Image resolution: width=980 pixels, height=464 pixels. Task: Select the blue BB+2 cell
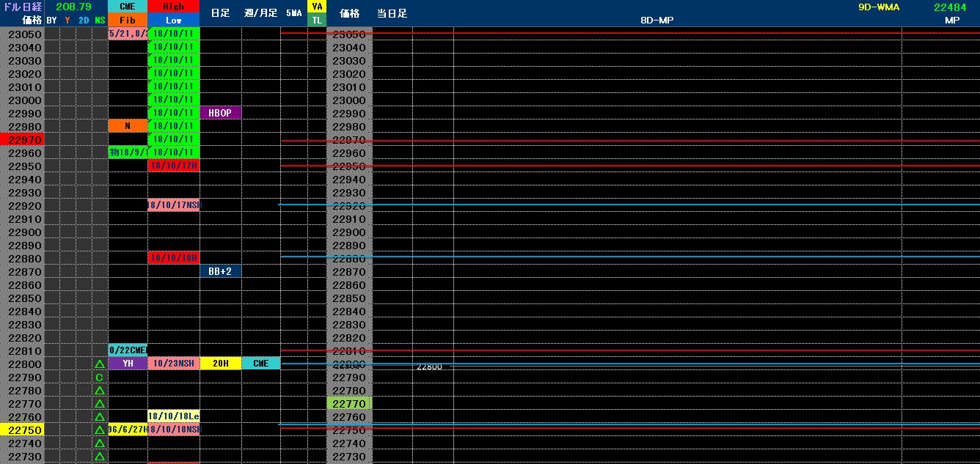point(221,271)
